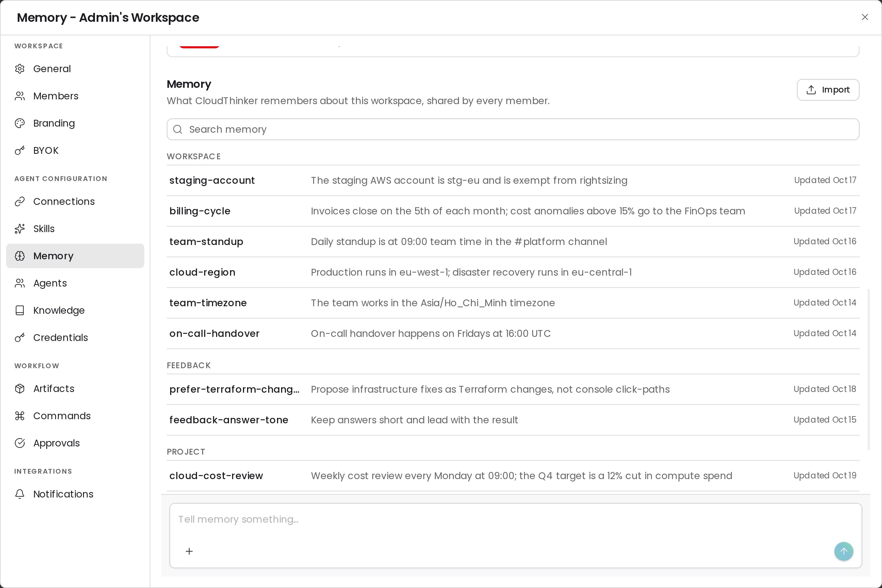This screenshot has height=588, width=882.
Task: Click the Members people icon
Action: coord(20,96)
